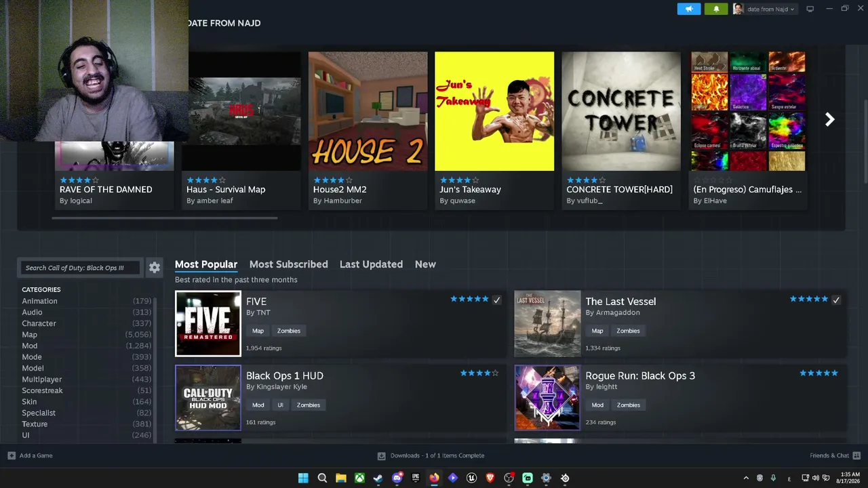Open the Last Updated tab
Viewport: 868px width, 488px height.
click(371, 264)
